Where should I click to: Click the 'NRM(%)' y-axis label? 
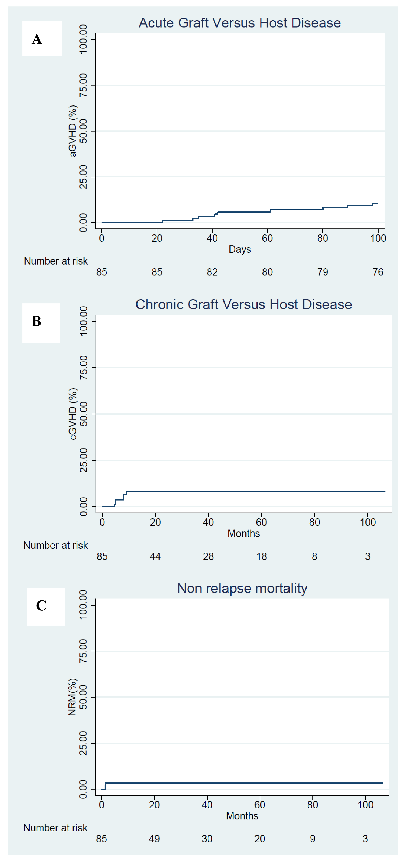point(72,697)
